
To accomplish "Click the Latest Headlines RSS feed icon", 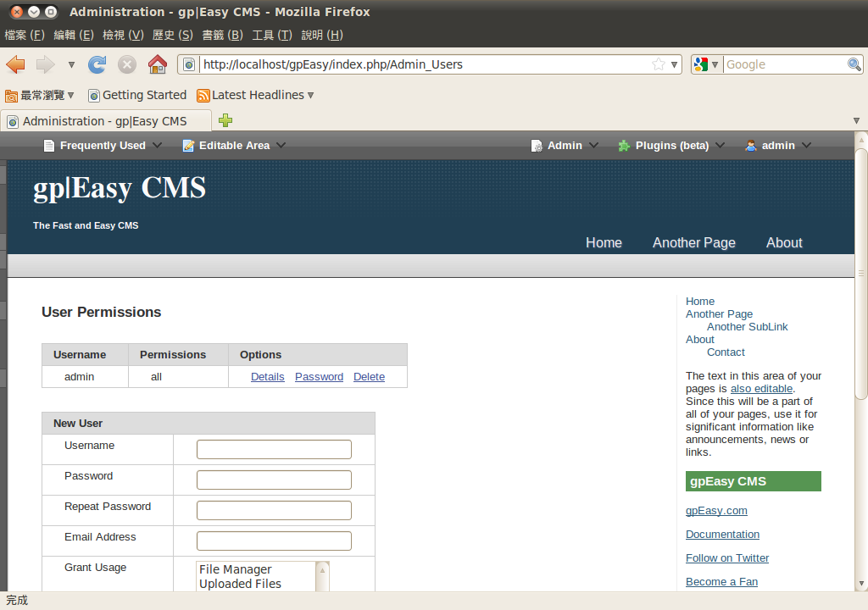I will click(x=203, y=96).
